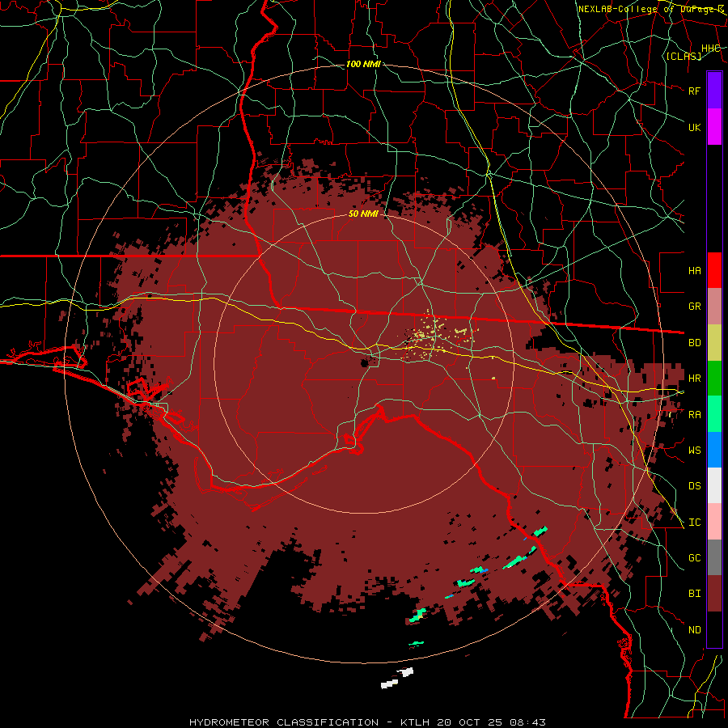
Task: Click the HA legend label
Action: coord(694,271)
